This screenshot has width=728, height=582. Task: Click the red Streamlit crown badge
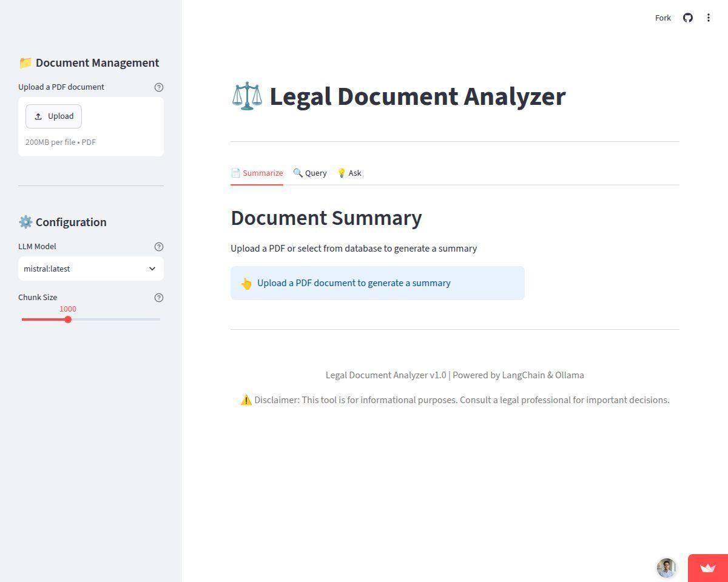(x=708, y=568)
